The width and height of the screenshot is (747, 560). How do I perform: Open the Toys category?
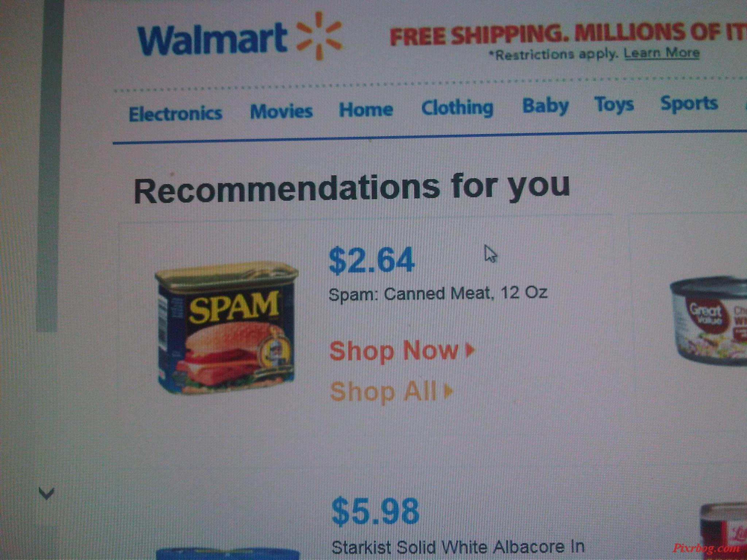[x=614, y=105]
